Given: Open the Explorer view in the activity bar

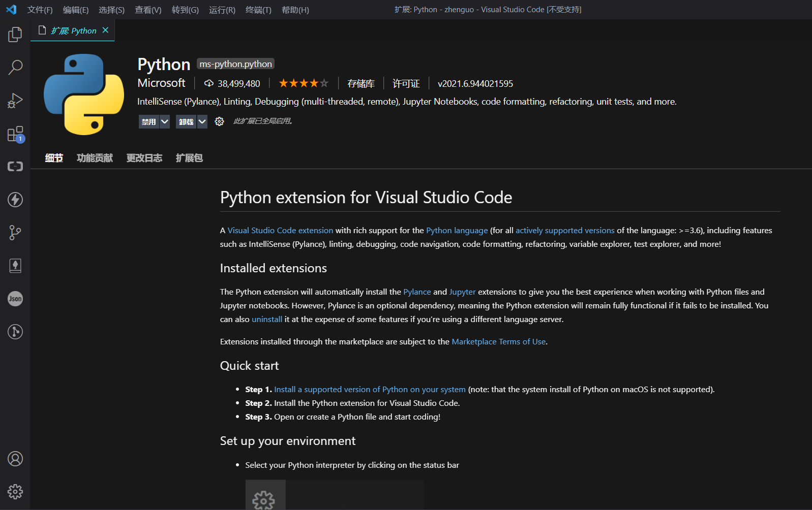Looking at the screenshot, I should pos(15,35).
